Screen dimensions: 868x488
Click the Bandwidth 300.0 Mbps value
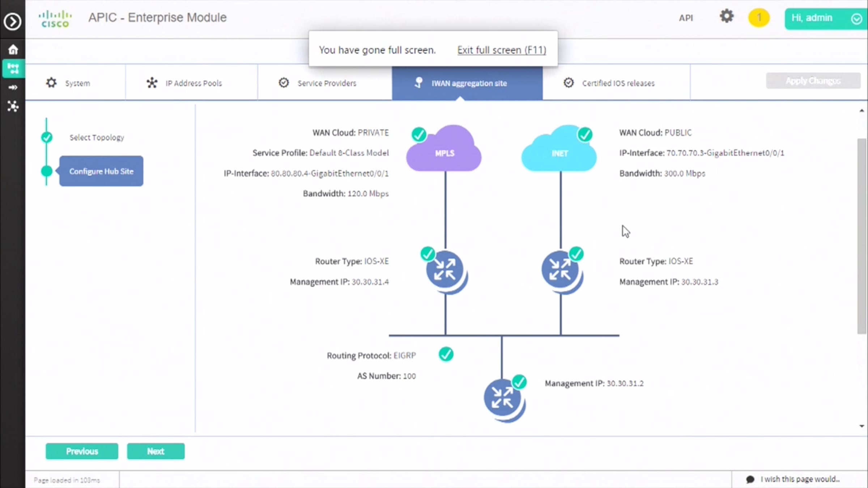[x=685, y=174]
